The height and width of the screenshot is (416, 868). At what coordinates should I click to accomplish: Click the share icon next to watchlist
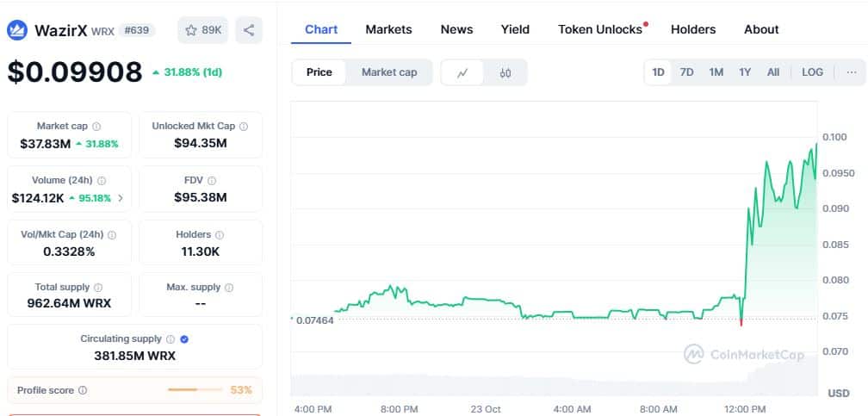tap(248, 30)
